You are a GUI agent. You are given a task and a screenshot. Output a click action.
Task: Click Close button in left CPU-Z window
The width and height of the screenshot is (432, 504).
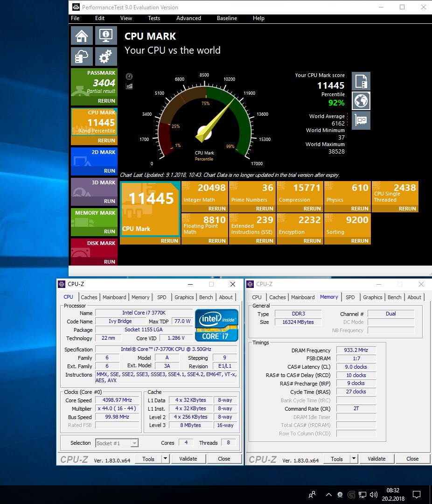[224, 459]
